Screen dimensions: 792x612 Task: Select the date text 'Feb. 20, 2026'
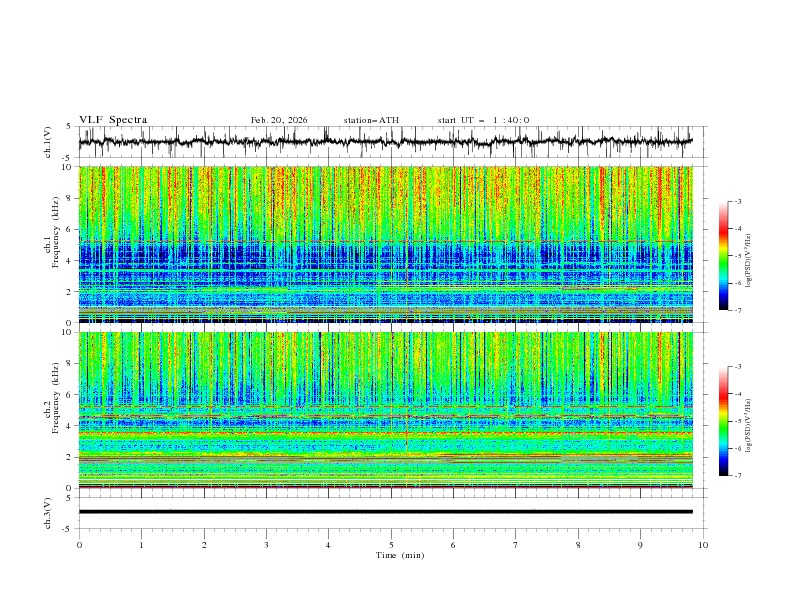[x=279, y=120]
